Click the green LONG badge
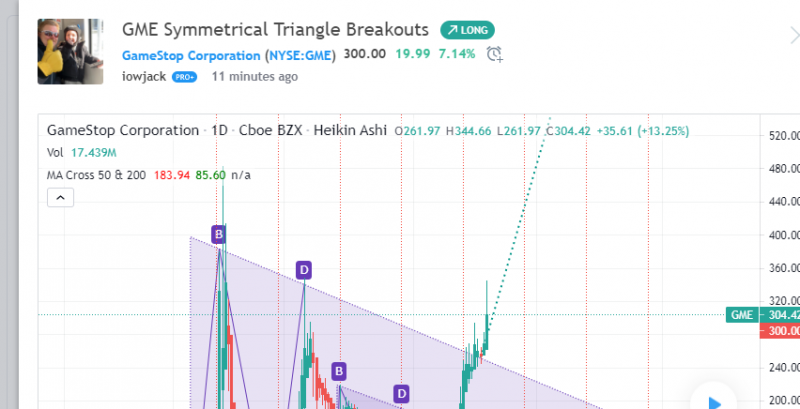This screenshot has width=800, height=409. 467,30
